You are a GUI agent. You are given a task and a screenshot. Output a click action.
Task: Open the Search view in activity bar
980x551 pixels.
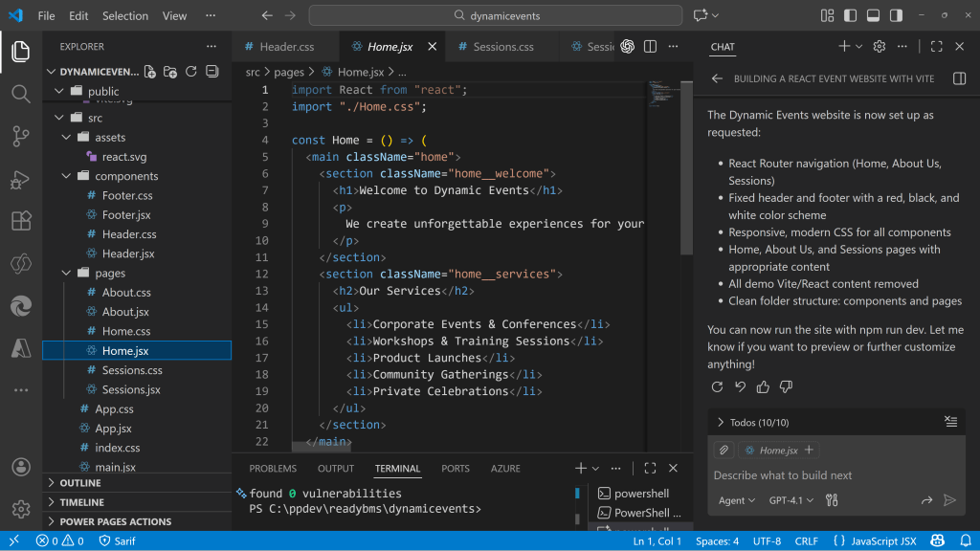click(x=20, y=94)
